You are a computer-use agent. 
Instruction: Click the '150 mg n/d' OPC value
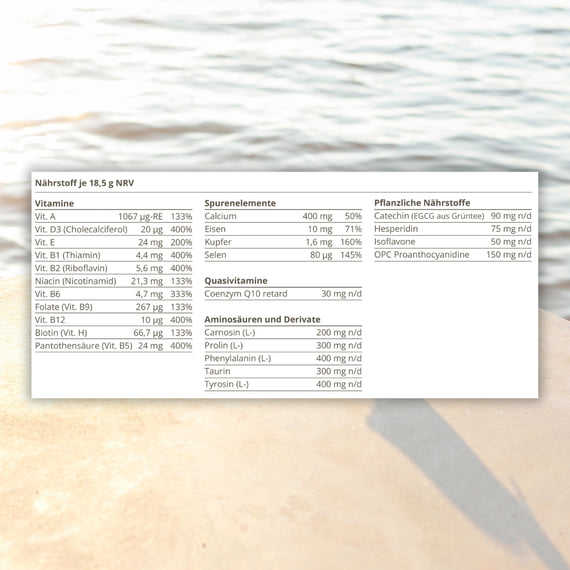pos(509,254)
